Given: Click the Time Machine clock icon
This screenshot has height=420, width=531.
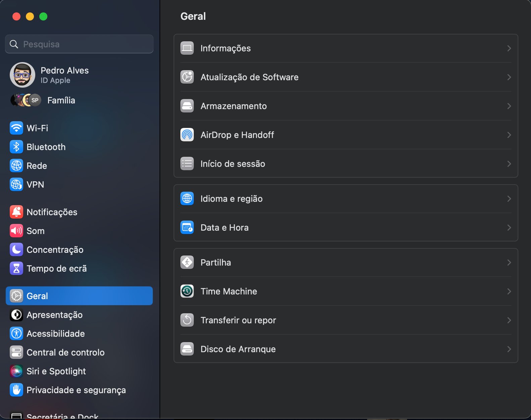Looking at the screenshot, I should [187, 291].
